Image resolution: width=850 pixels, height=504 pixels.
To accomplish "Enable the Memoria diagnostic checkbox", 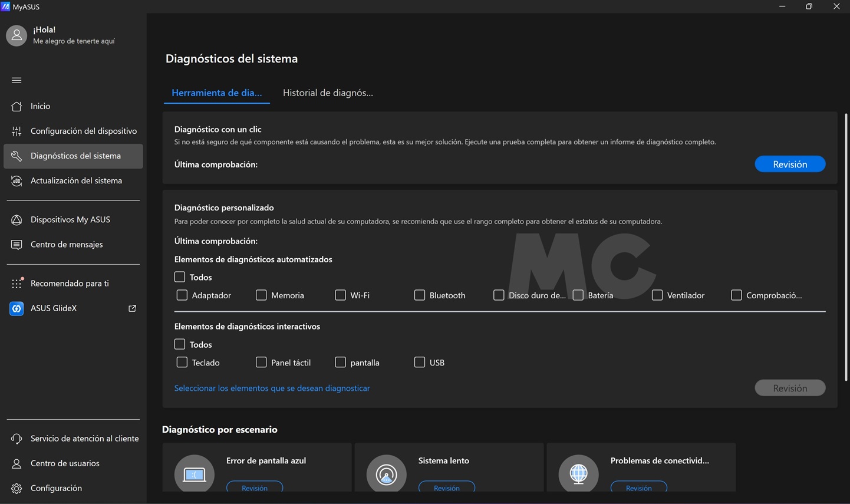I will tap(261, 295).
